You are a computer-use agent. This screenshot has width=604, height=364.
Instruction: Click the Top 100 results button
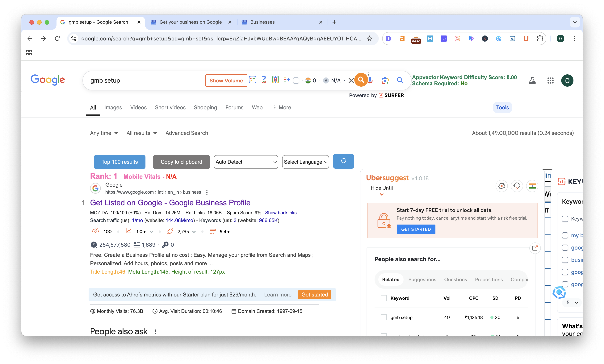pyautogui.click(x=119, y=162)
